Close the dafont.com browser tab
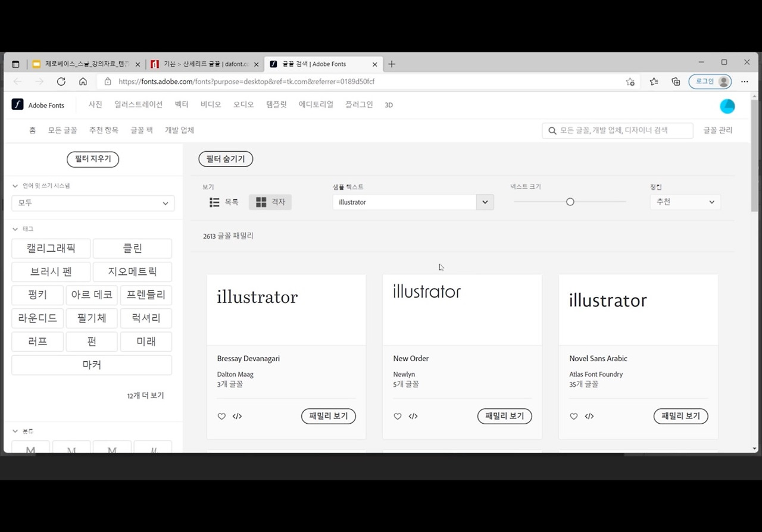 [x=257, y=64]
